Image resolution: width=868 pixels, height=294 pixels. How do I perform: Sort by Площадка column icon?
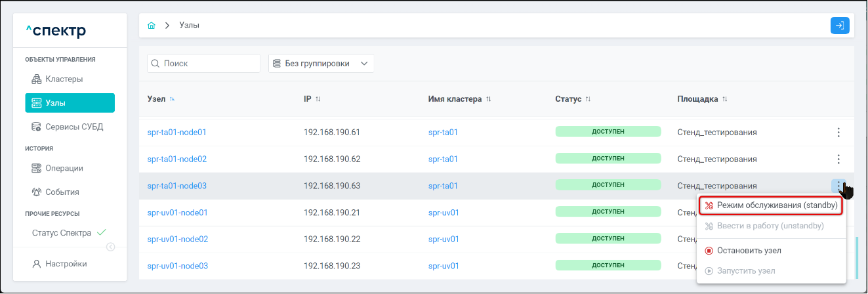pyautogui.click(x=725, y=99)
